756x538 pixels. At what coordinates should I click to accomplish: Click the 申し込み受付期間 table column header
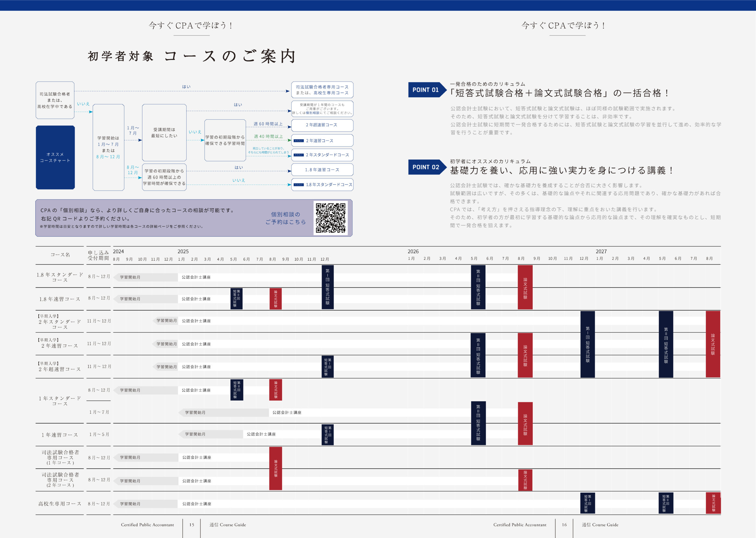98,255
